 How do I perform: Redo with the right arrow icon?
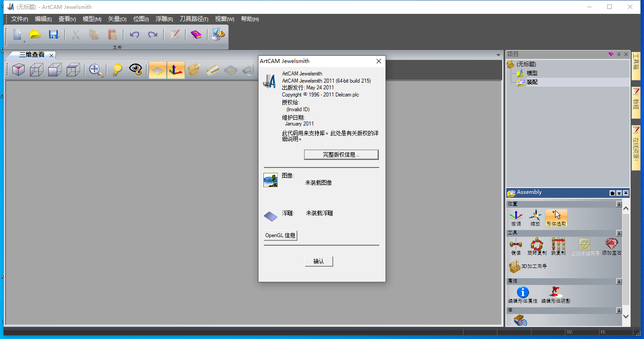click(153, 34)
